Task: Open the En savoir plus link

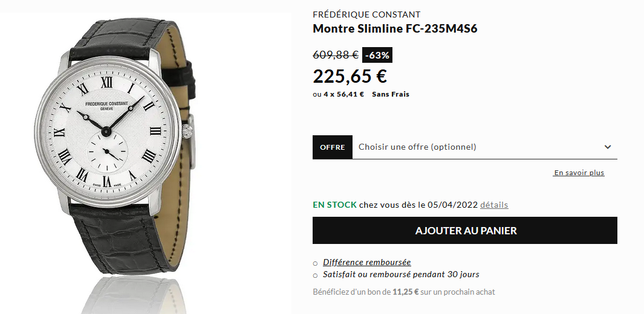Action: tap(579, 173)
